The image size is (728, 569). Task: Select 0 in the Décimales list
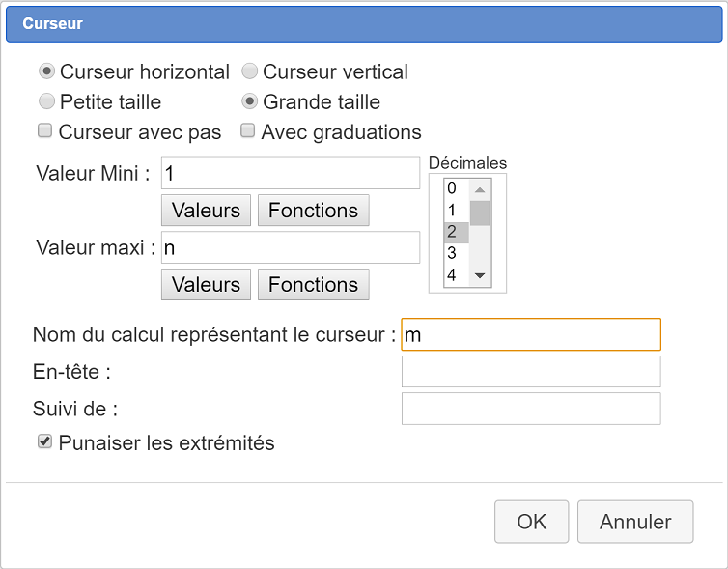(457, 188)
